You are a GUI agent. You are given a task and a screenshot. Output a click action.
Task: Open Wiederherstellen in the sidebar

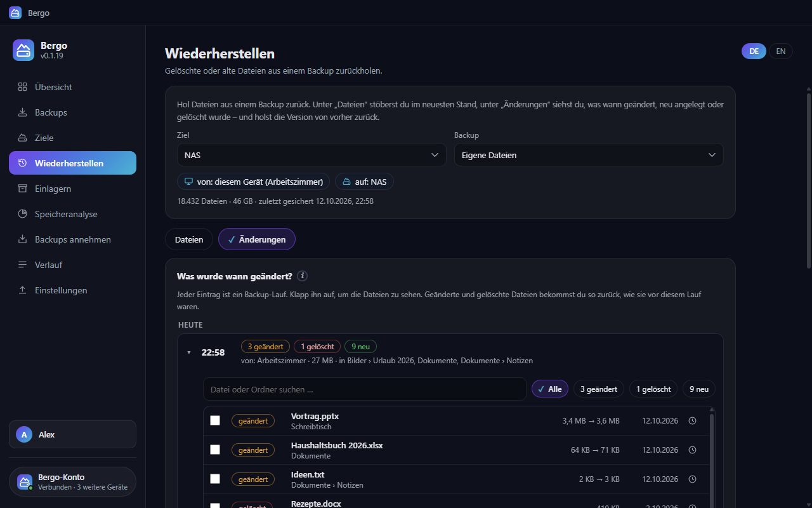point(72,163)
